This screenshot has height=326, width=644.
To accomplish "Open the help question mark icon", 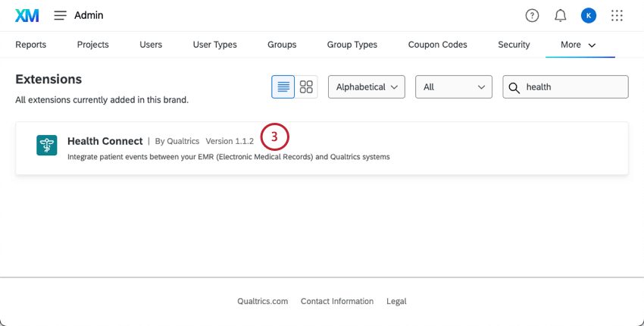I will (x=532, y=15).
